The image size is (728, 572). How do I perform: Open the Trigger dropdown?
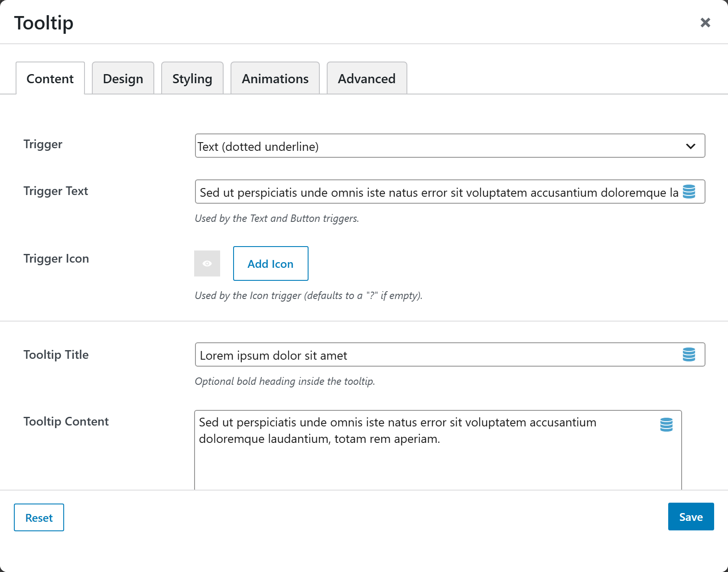coord(450,146)
